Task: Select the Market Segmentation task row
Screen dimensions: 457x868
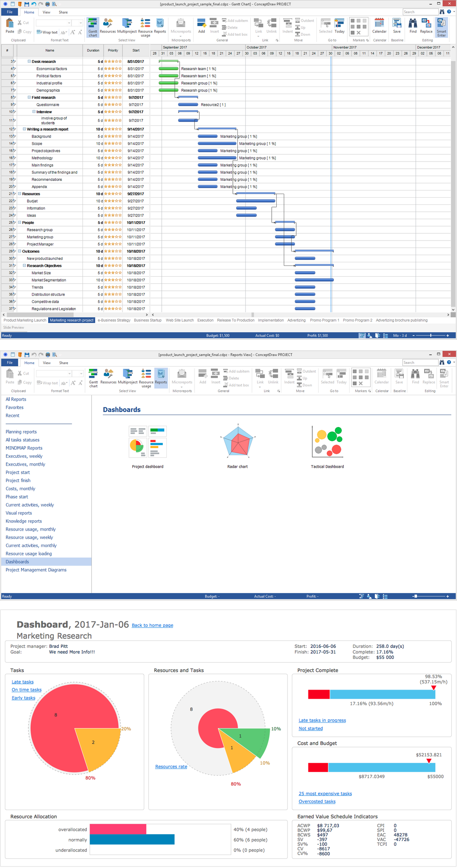Action: (76, 280)
